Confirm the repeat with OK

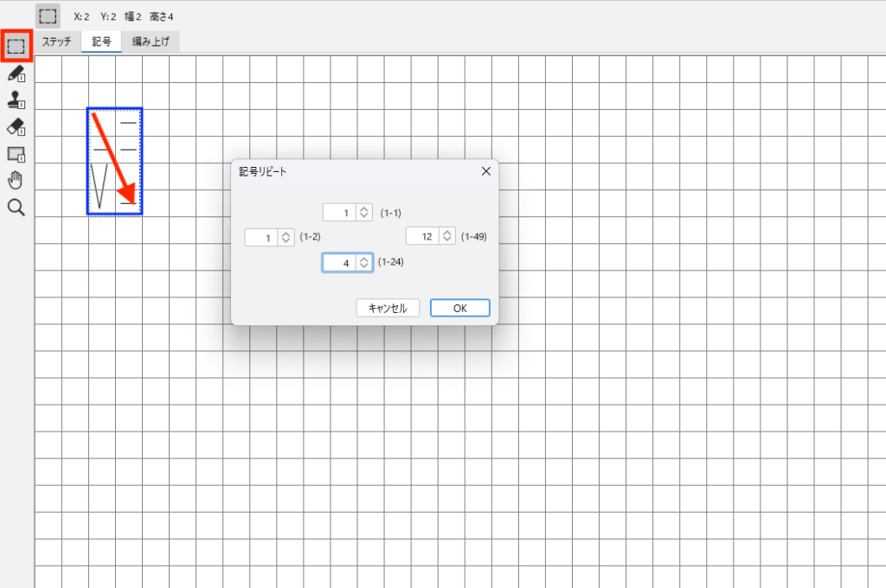click(x=460, y=308)
